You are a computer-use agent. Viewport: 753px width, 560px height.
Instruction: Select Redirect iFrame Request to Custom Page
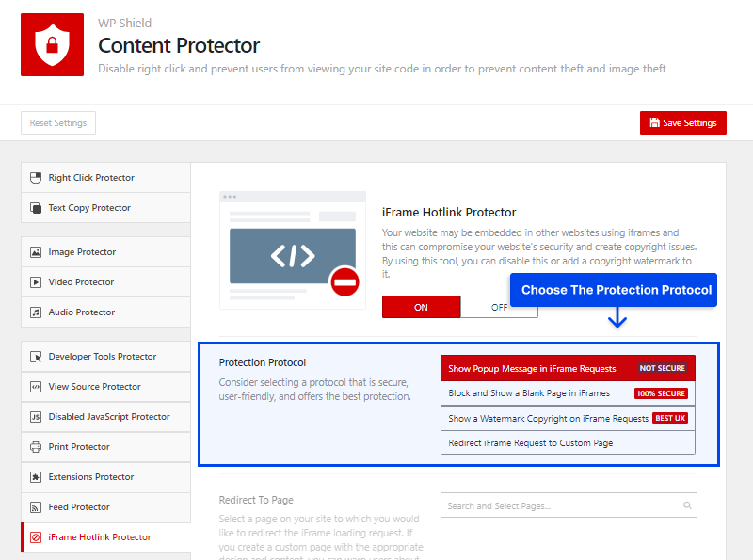coord(568,442)
